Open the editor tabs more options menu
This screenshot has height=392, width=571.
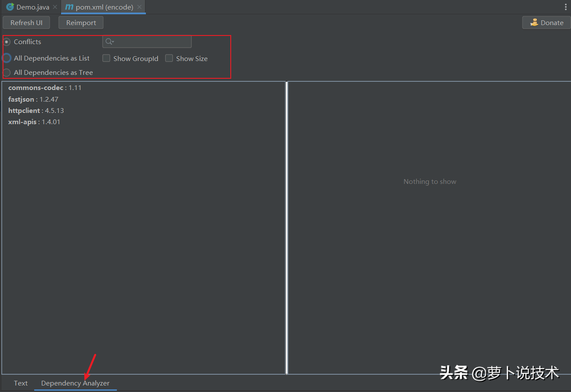tap(565, 7)
